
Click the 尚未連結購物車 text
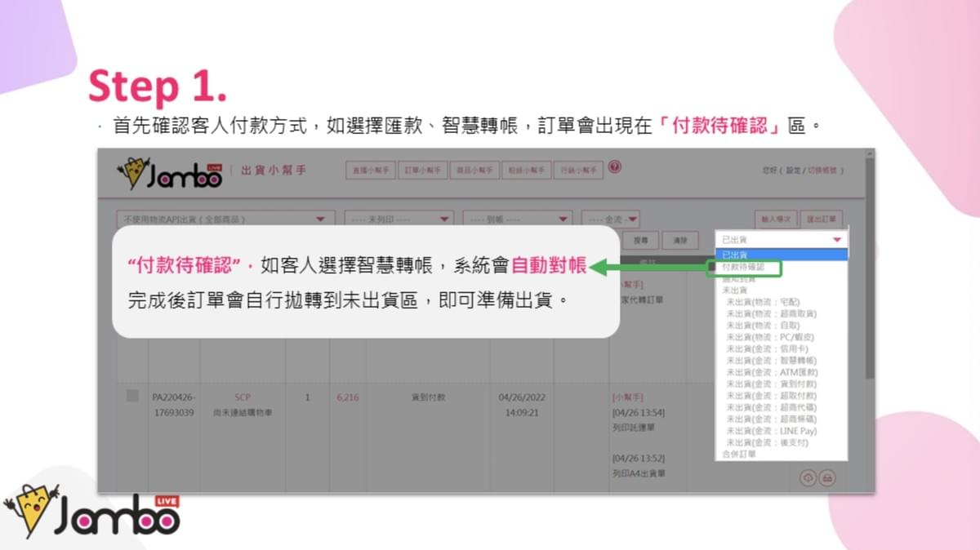(x=243, y=412)
